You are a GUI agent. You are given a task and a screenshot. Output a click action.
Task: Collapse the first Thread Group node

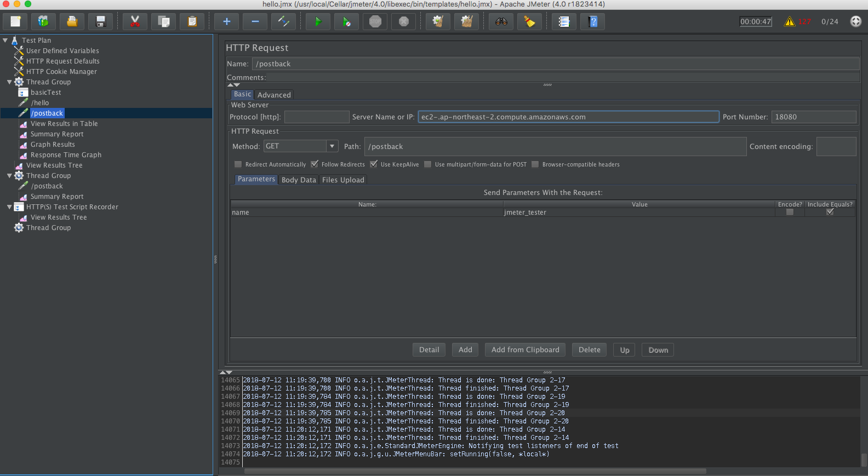[x=9, y=82]
